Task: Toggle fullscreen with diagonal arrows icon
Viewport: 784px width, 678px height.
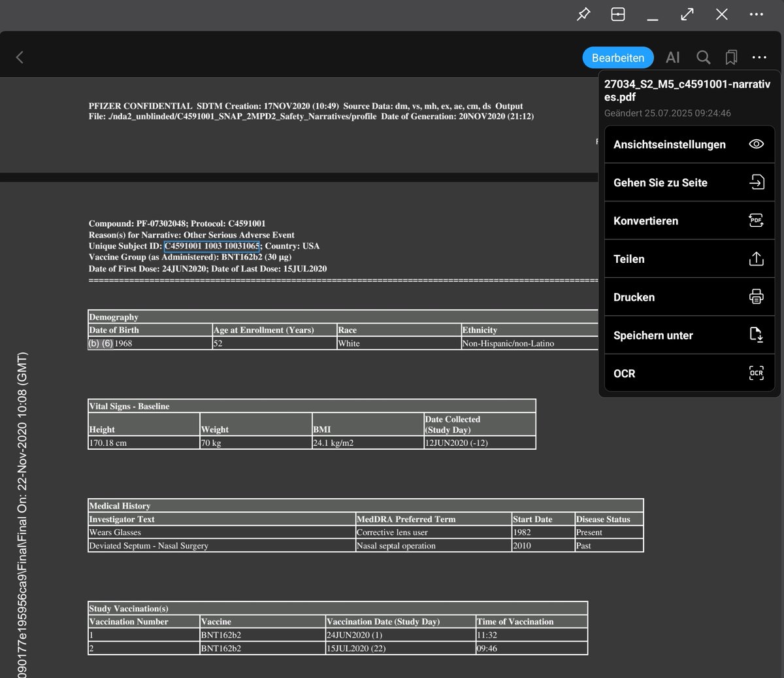Action: pos(687,14)
